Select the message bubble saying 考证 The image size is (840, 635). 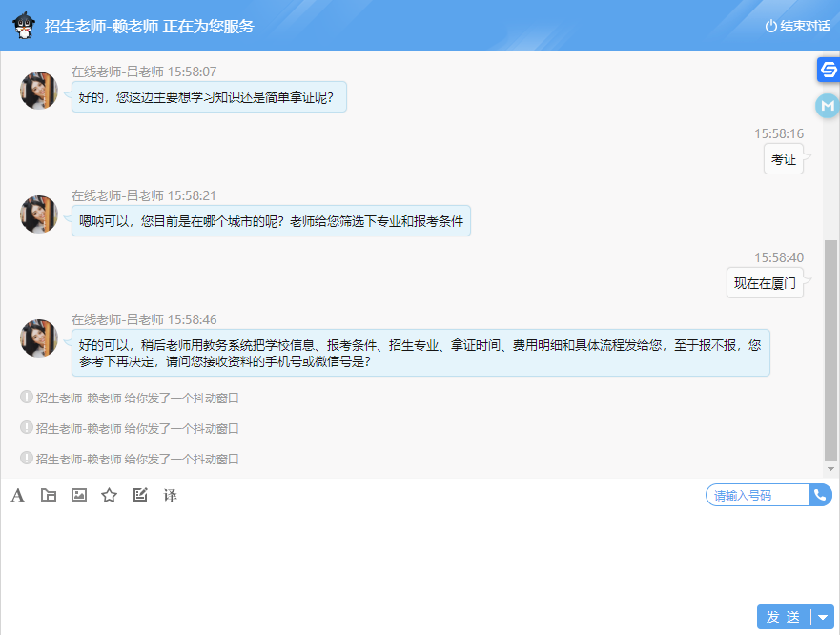click(x=784, y=158)
